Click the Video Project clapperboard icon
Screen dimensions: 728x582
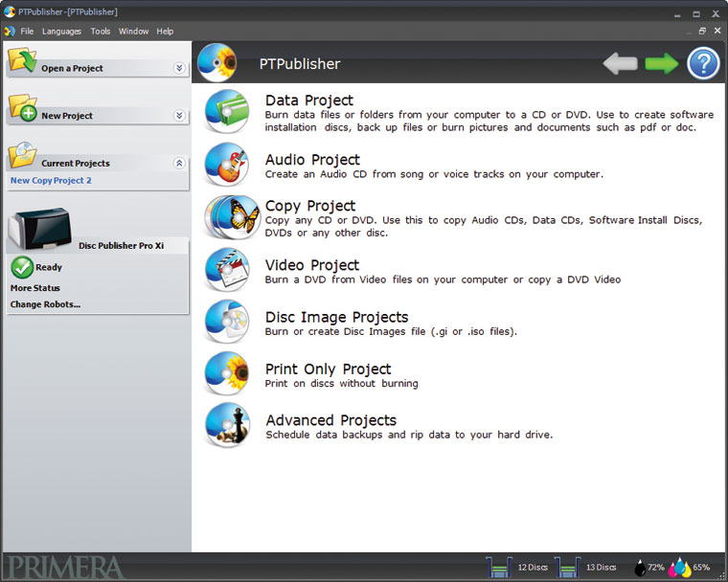click(x=227, y=270)
